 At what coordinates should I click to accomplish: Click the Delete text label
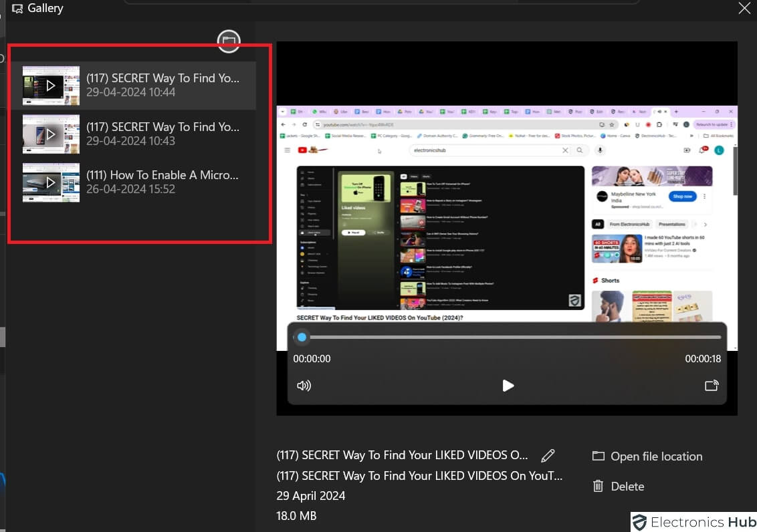click(x=627, y=487)
